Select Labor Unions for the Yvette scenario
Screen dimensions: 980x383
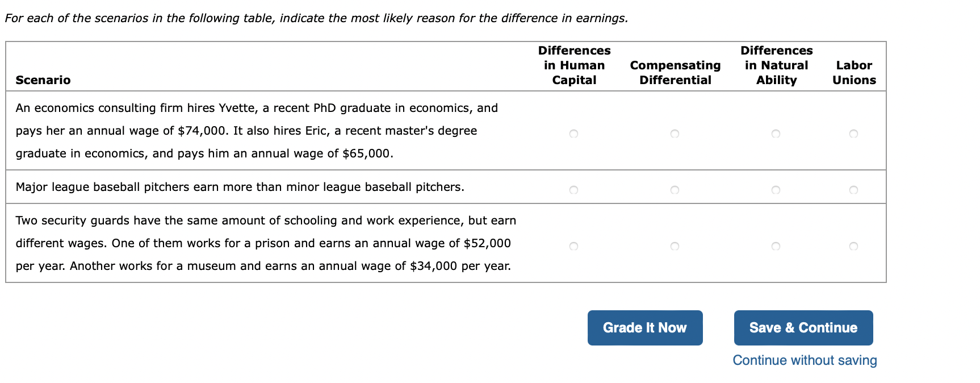pyautogui.click(x=853, y=134)
